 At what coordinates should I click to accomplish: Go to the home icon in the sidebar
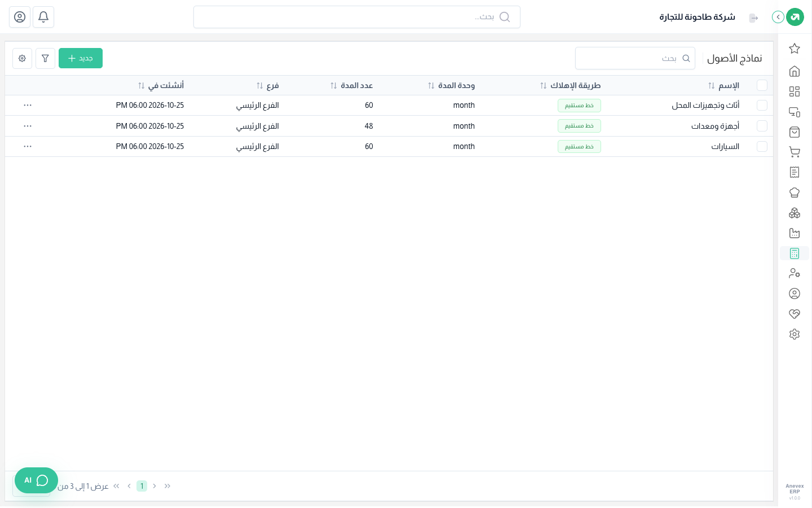tap(795, 71)
